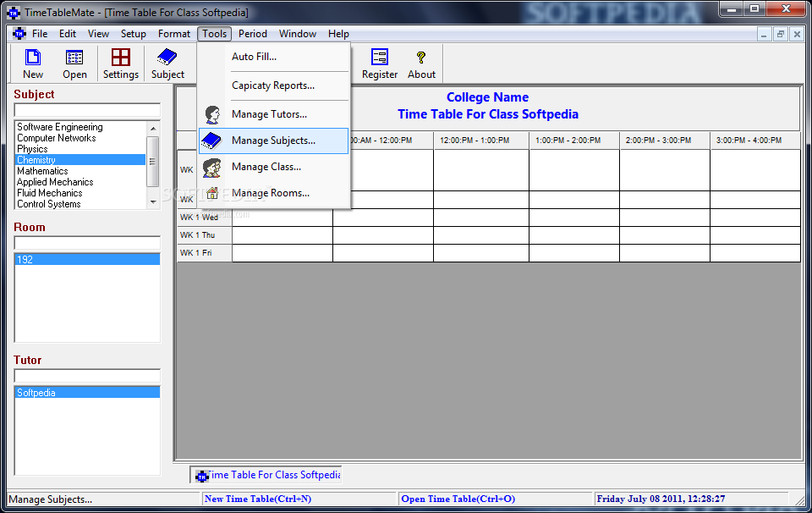812x513 pixels.
Task: Click Time Table For Class Softpedia heading
Action: pyautogui.click(x=488, y=114)
